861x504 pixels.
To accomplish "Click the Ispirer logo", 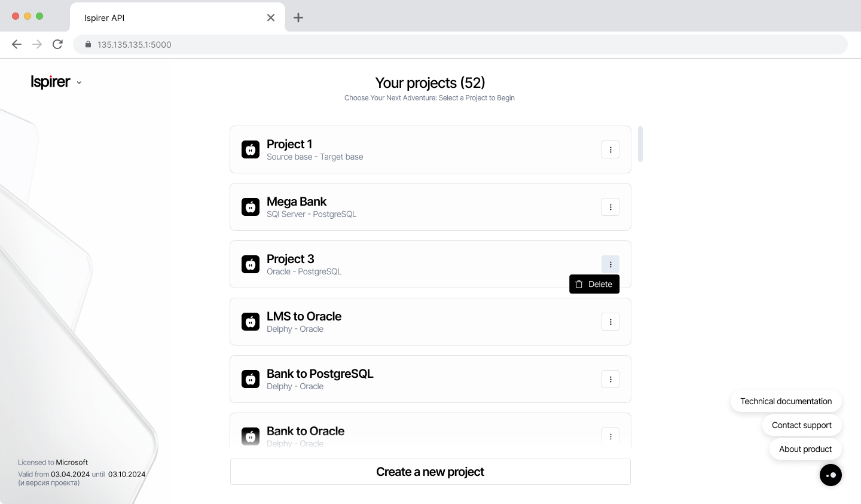I will pos(50,81).
